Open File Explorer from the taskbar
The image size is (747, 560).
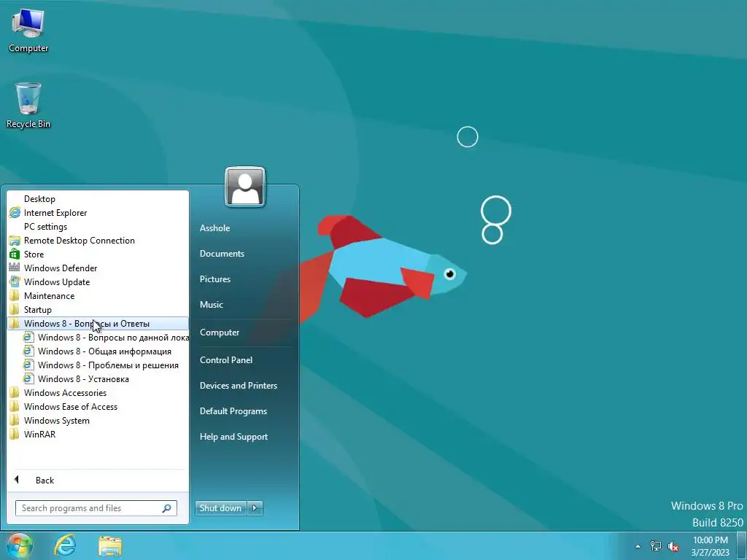click(x=110, y=546)
